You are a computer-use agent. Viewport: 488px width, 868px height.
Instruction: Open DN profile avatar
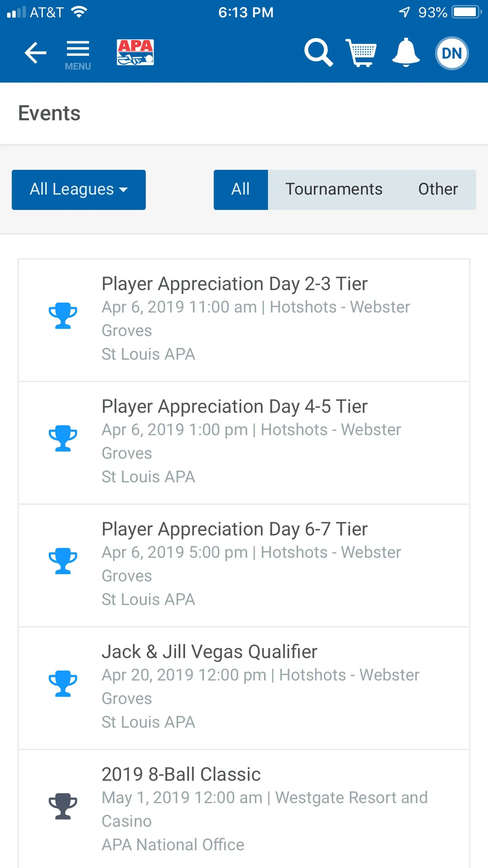click(451, 53)
